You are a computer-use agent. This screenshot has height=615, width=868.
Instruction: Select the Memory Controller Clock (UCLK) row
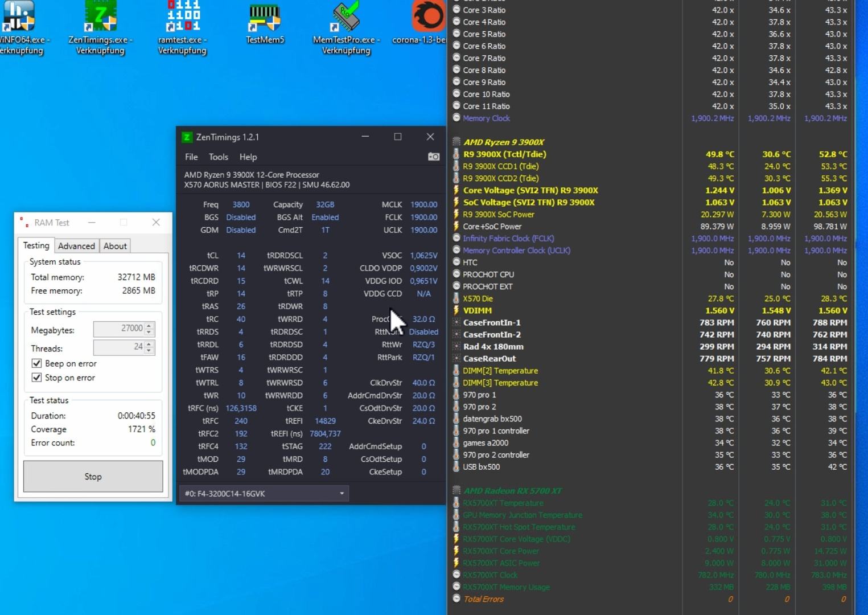(649, 250)
